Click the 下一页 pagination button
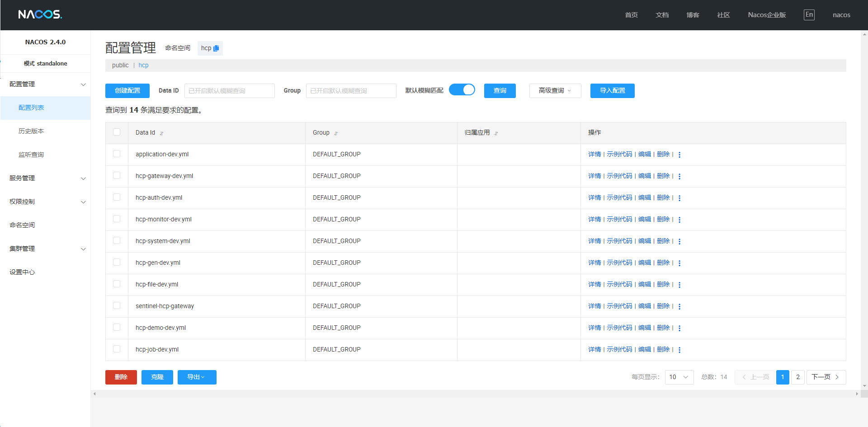 (x=826, y=377)
